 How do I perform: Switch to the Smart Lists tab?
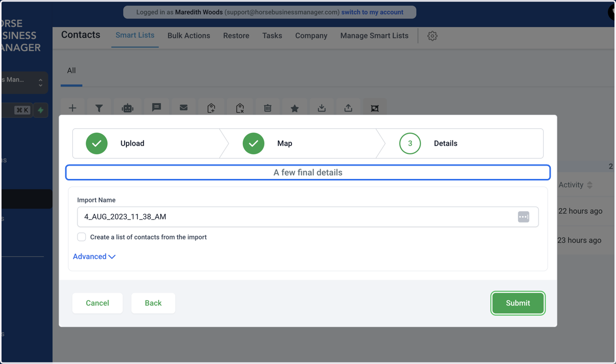pyautogui.click(x=135, y=35)
